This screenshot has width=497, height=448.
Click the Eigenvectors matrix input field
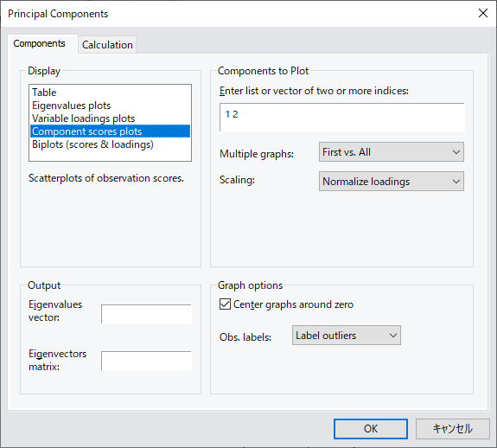click(x=146, y=361)
